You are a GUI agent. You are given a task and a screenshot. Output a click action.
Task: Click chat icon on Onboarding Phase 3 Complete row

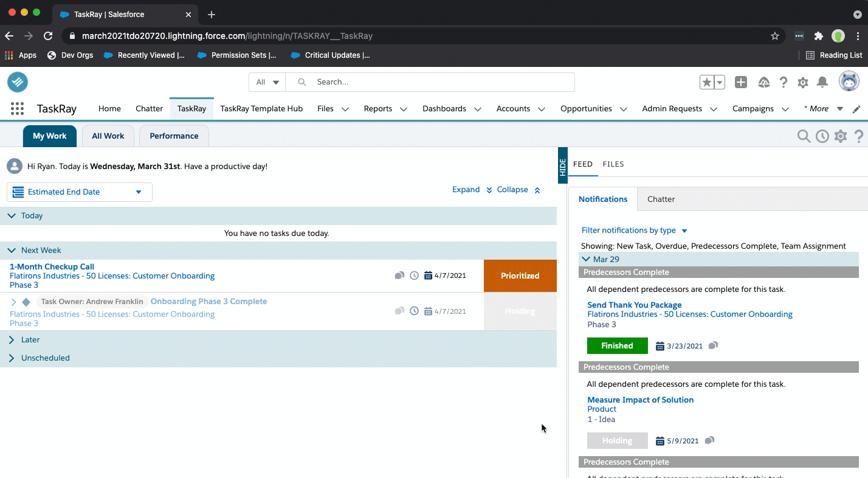point(399,311)
